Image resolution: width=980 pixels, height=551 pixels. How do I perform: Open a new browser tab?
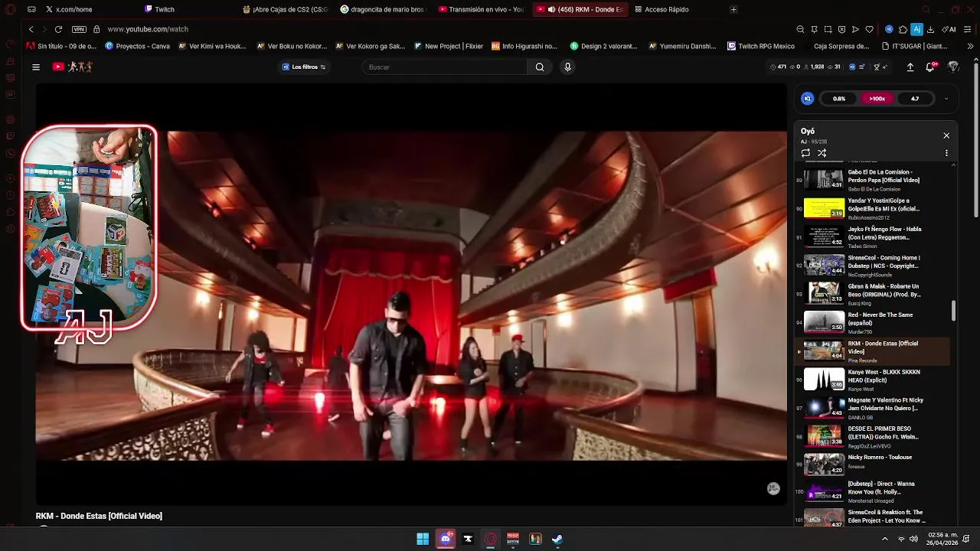click(x=733, y=9)
